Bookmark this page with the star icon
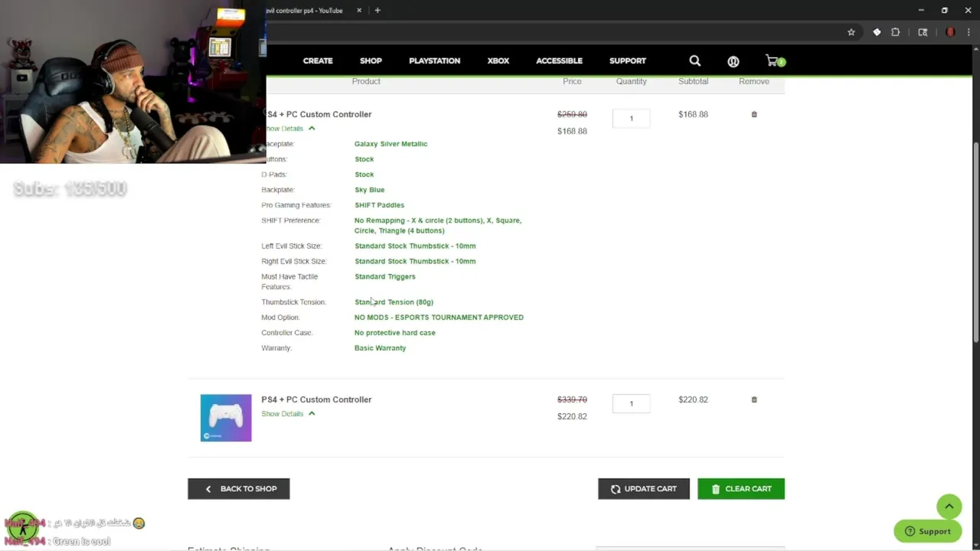 [x=851, y=32]
